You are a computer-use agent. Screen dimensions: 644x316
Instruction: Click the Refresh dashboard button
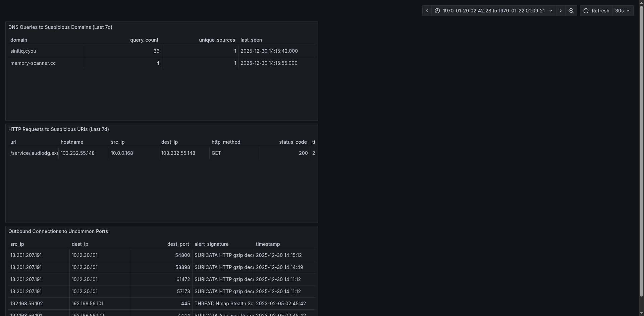(x=596, y=11)
